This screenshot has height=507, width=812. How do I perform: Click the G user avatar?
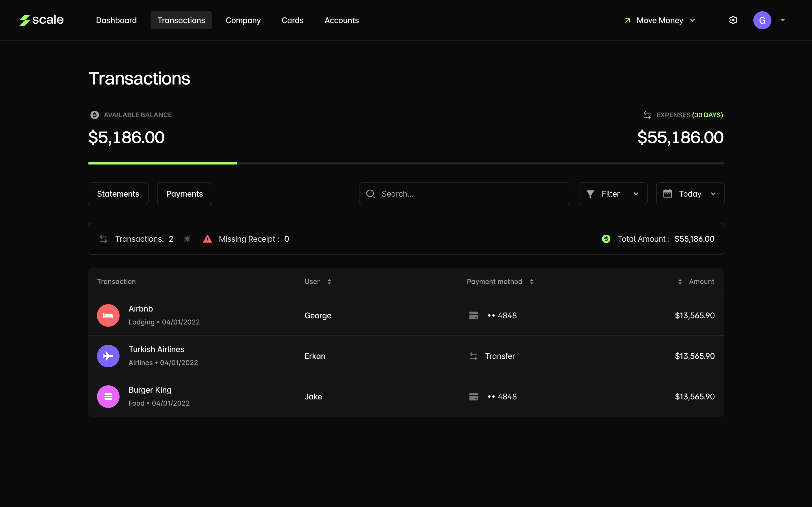pos(762,20)
